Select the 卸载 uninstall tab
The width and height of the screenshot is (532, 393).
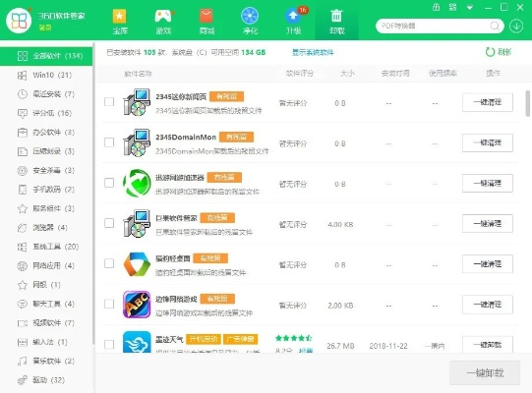pyautogui.click(x=336, y=21)
